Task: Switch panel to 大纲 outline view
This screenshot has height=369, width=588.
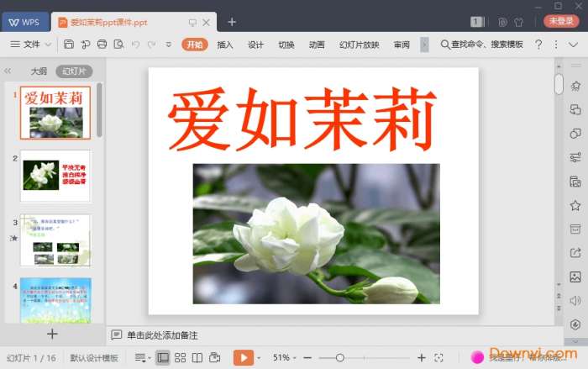Action: point(39,71)
